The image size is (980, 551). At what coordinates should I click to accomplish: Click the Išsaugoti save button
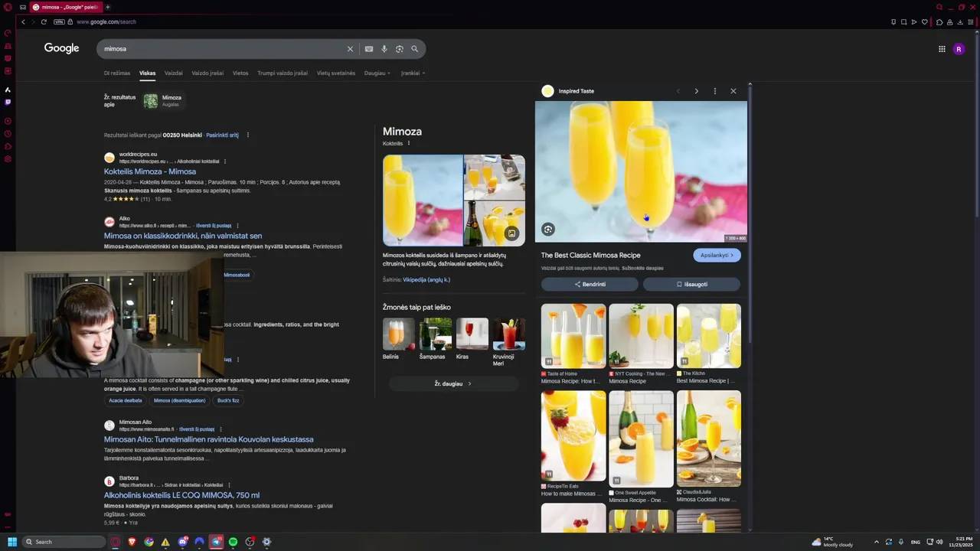(x=691, y=285)
